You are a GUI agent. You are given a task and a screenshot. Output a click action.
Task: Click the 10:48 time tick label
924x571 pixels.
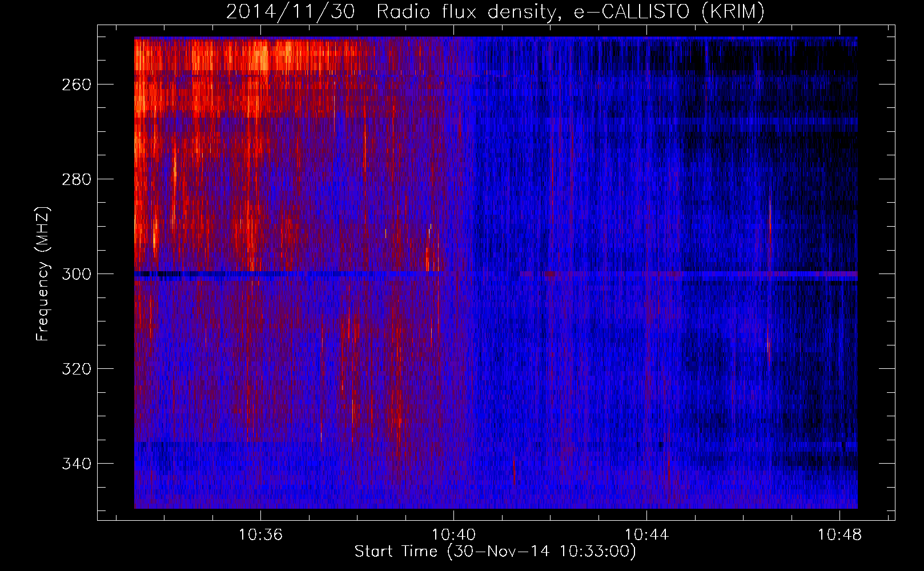click(x=839, y=535)
